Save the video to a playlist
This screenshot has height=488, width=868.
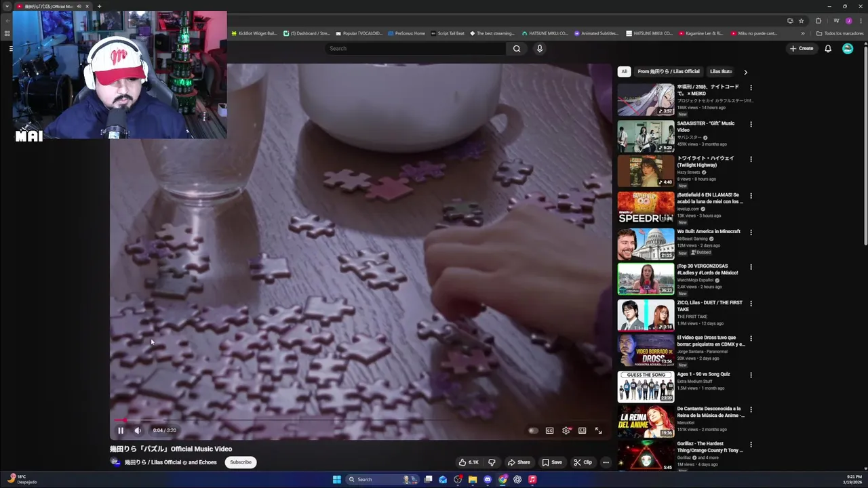[552, 462]
